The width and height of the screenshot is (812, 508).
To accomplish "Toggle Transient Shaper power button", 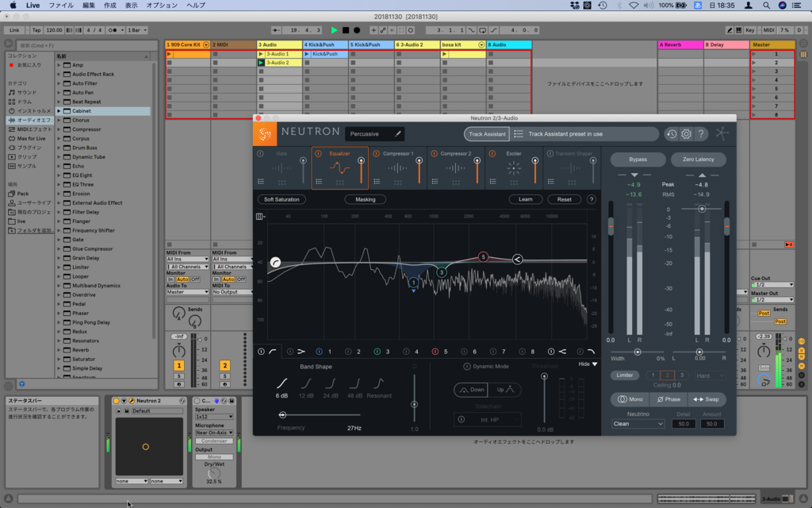I will pos(550,154).
